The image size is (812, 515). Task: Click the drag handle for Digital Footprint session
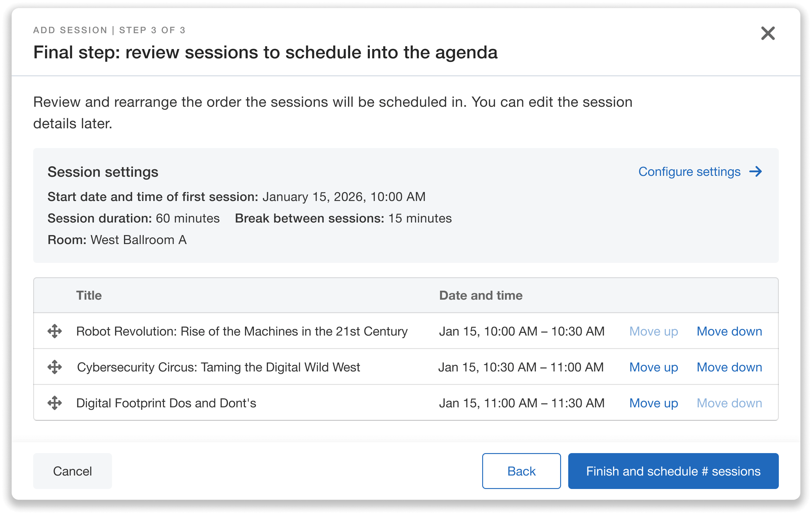[54, 403]
